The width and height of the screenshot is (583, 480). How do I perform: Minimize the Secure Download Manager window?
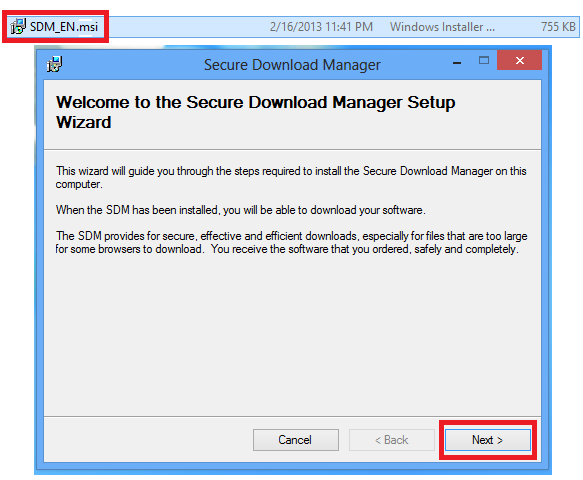[x=457, y=62]
